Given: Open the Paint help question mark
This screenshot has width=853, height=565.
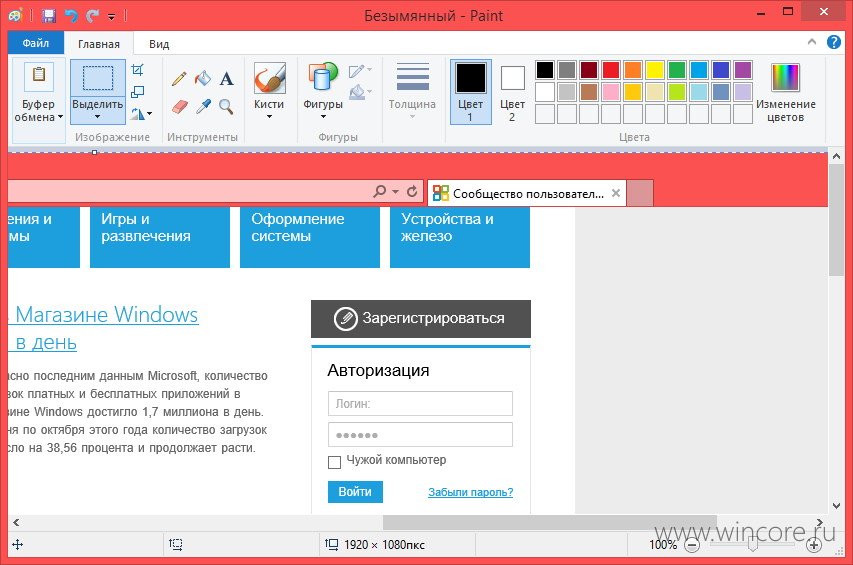Looking at the screenshot, I should pyautogui.click(x=833, y=42).
